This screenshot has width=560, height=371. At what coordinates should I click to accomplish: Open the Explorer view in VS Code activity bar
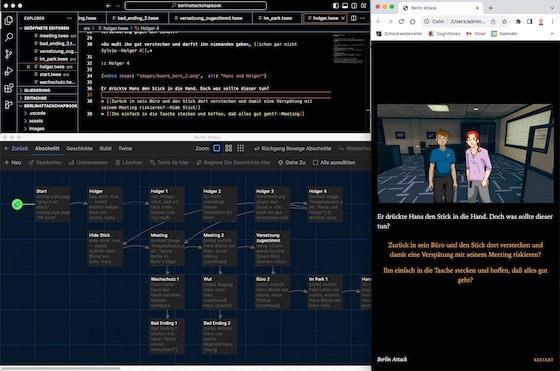tap(9, 20)
